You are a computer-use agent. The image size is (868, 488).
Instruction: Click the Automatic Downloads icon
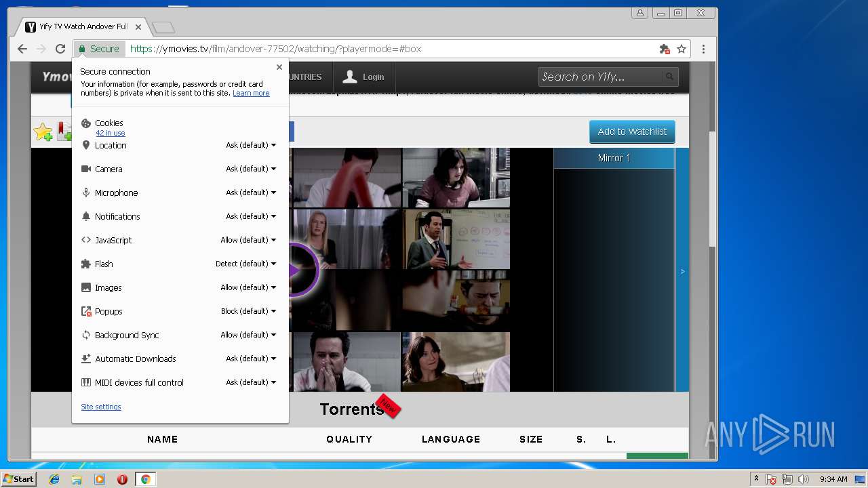coord(86,359)
